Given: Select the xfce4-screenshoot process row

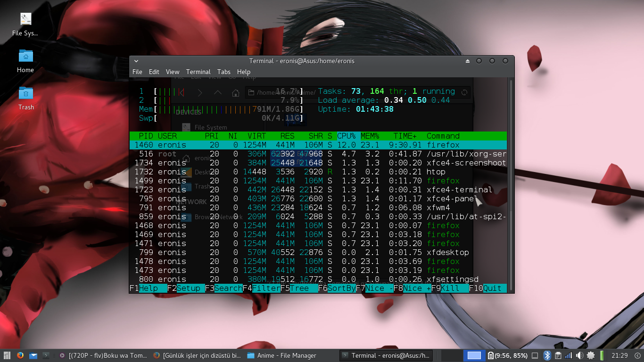Looking at the screenshot, I should (318, 163).
